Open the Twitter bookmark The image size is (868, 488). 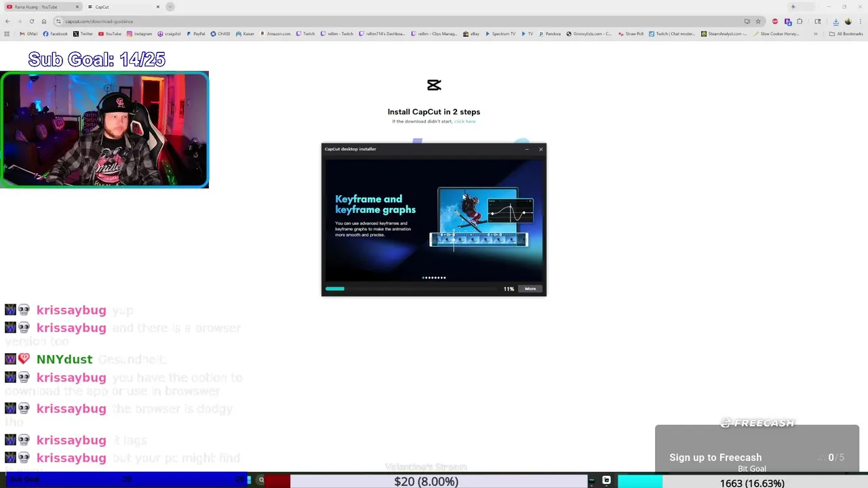pyautogui.click(x=83, y=33)
